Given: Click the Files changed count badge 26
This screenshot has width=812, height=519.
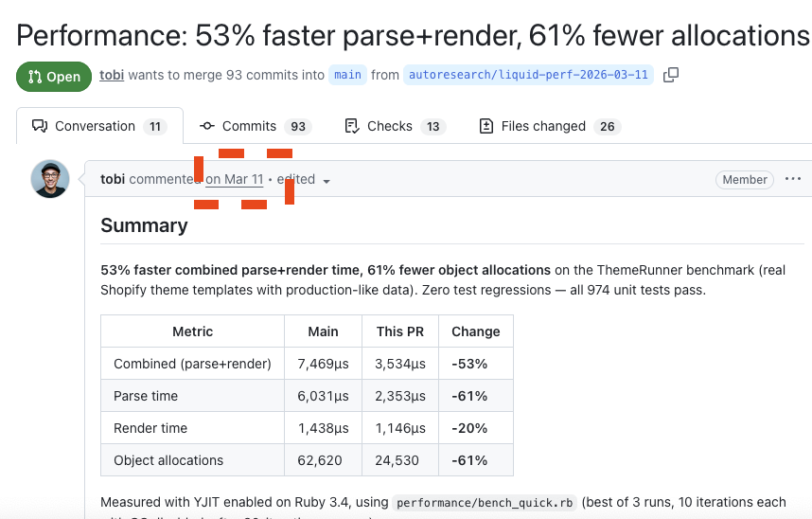Looking at the screenshot, I should pyautogui.click(x=608, y=127).
